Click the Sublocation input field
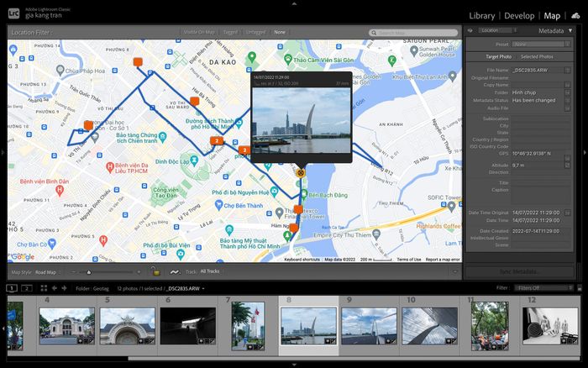 (540, 118)
